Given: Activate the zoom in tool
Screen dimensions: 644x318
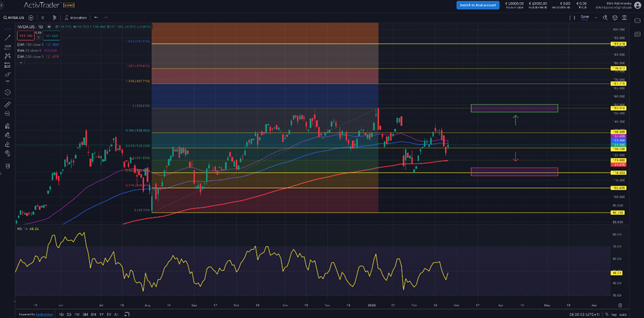Looking at the screenshot, I should [x=7, y=114].
